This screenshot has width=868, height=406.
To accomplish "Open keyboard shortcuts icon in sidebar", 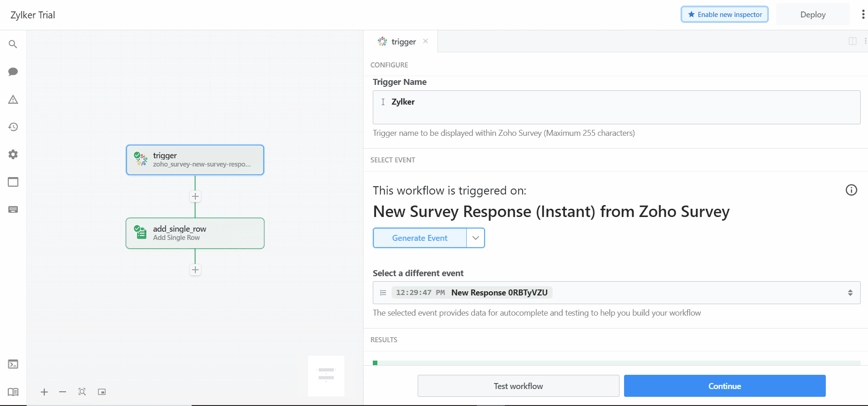I will click(x=13, y=210).
